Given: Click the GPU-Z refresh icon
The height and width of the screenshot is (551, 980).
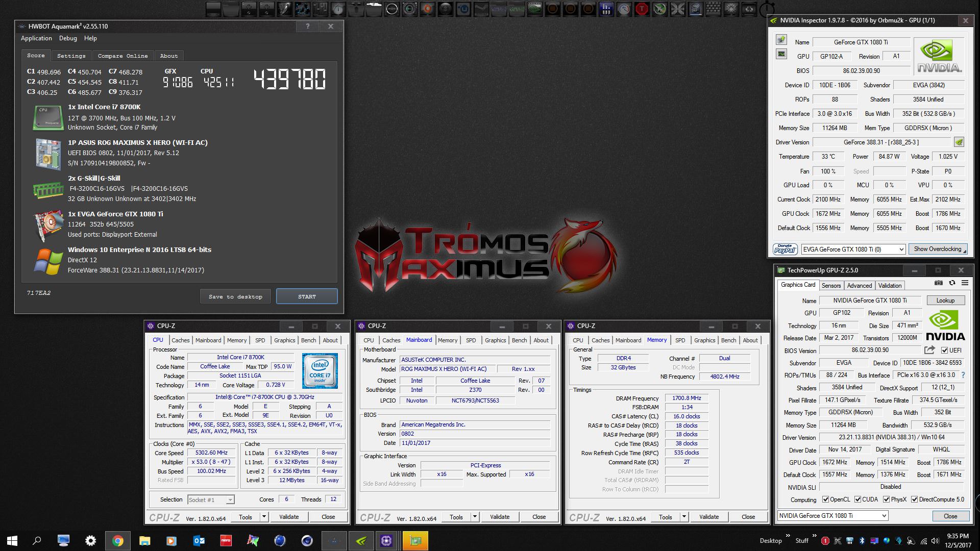Looking at the screenshot, I should [952, 283].
